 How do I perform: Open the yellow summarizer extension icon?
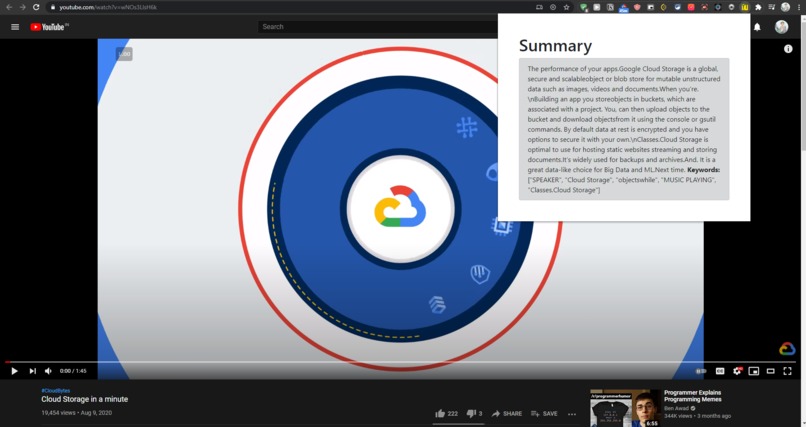pyautogui.click(x=745, y=7)
